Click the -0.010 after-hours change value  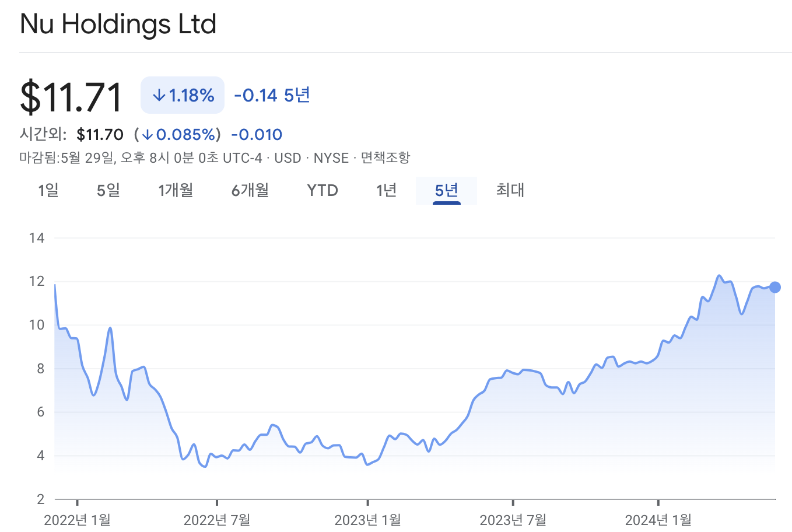pos(257,135)
